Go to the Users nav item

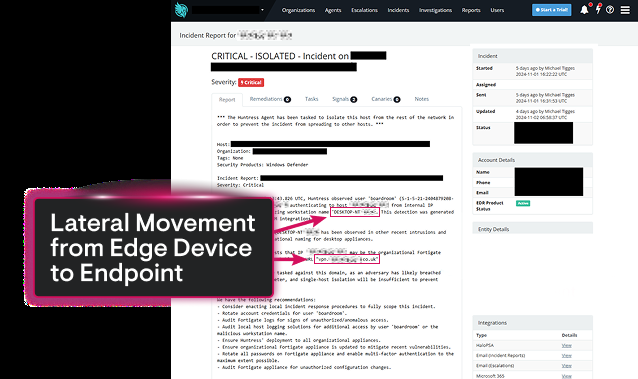[x=497, y=10]
